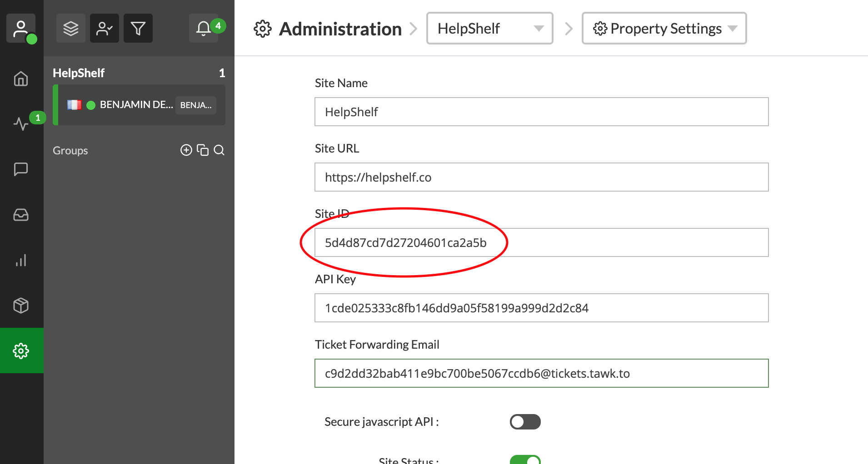Click the Ticket Forwarding Email label
This screenshot has height=464, width=868.
tap(377, 345)
